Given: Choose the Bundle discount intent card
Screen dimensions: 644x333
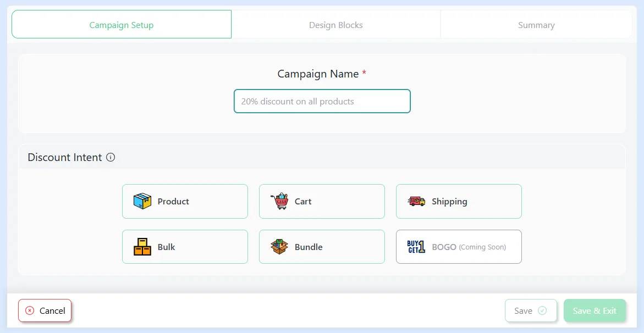Looking at the screenshot, I should [322, 247].
